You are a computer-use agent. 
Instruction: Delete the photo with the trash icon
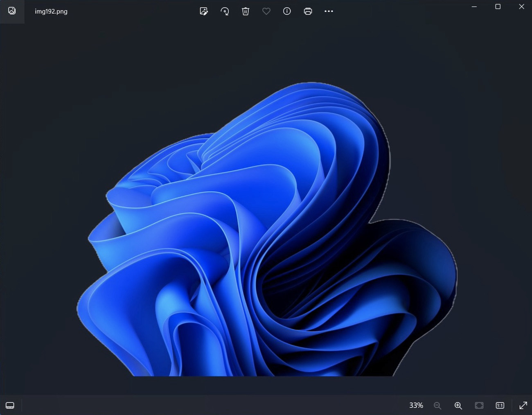tap(246, 11)
